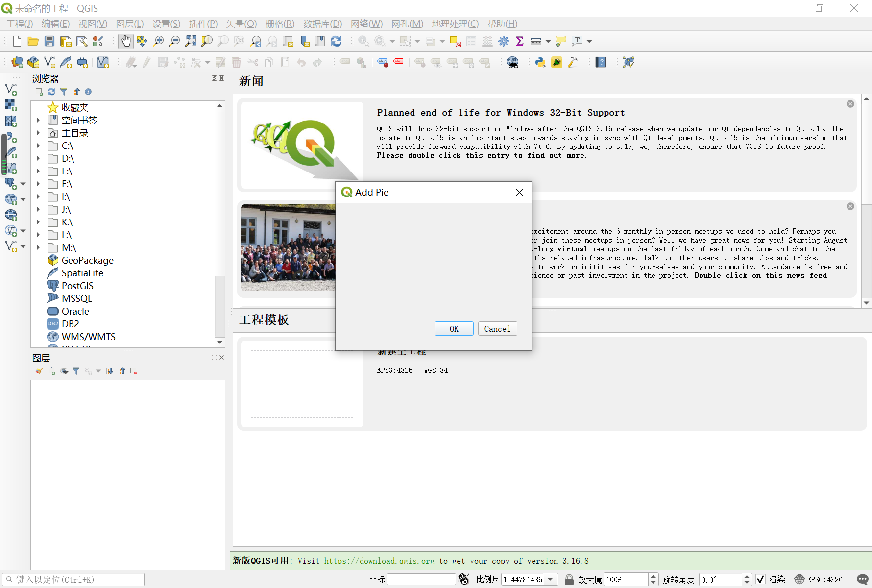Toggle the scale lock padlock in status bar
Image resolution: width=872 pixels, height=588 pixels.
(569, 579)
